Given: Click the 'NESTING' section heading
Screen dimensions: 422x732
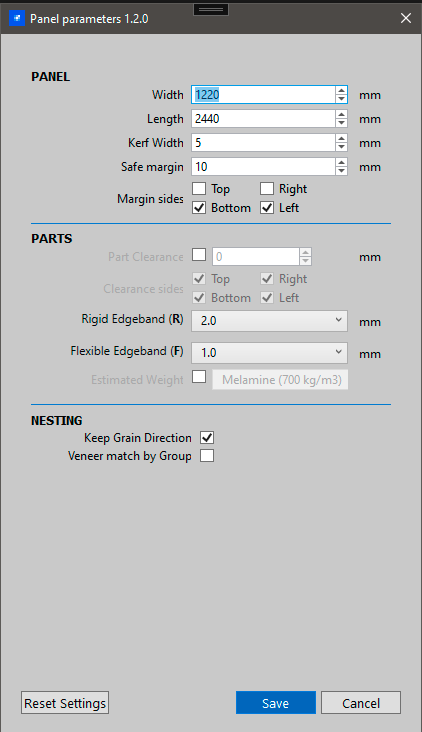Looking at the screenshot, I should coord(56,421).
